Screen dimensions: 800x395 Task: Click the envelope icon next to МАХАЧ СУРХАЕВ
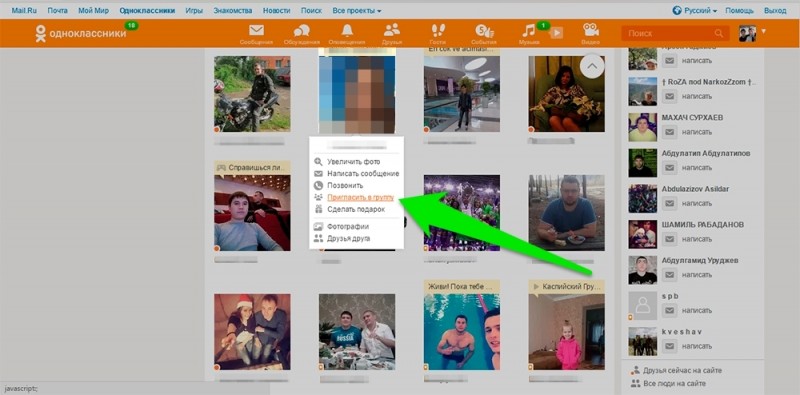pos(670,132)
